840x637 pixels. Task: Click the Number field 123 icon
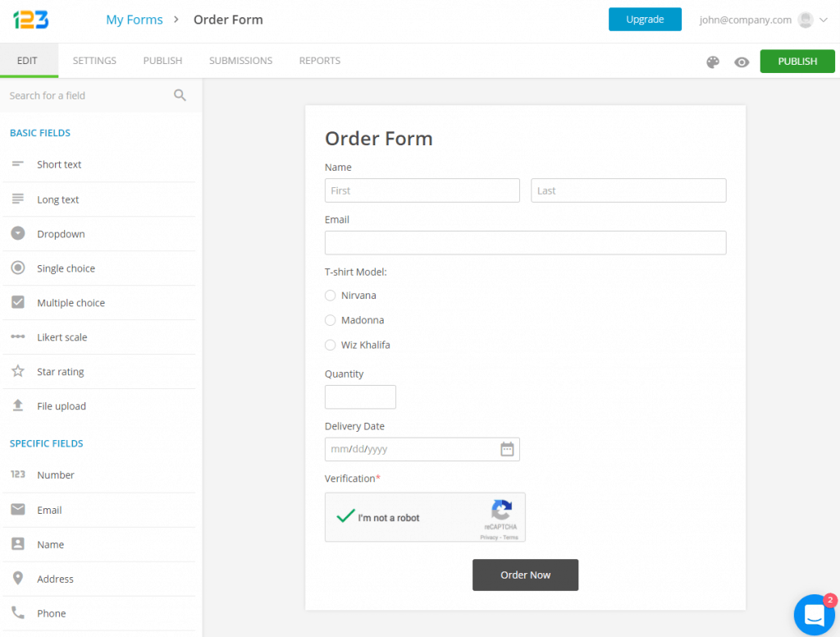pyautogui.click(x=18, y=474)
